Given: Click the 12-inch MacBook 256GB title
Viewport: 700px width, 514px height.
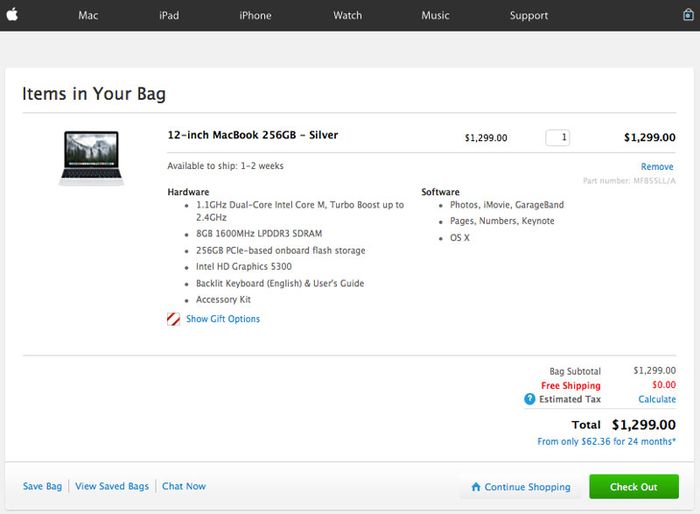Looking at the screenshot, I should coord(253,135).
